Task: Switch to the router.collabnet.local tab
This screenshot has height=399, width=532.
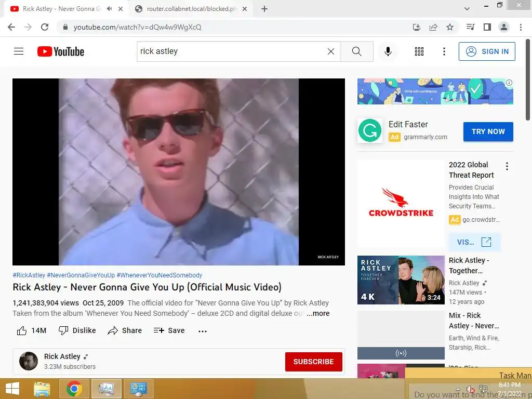Action: tap(192, 9)
